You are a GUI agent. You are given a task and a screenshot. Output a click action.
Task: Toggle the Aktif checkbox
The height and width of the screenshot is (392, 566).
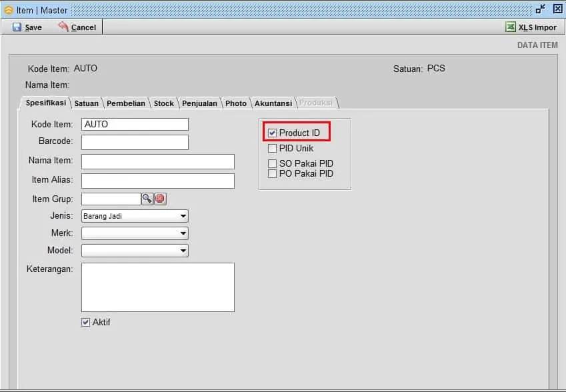pyautogui.click(x=85, y=323)
